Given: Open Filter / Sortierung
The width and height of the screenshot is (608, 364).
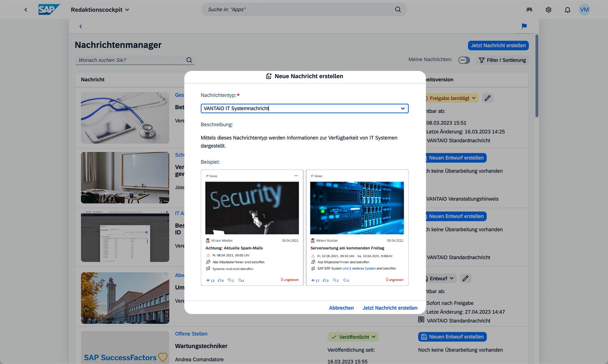Looking at the screenshot, I should pos(502,60).
